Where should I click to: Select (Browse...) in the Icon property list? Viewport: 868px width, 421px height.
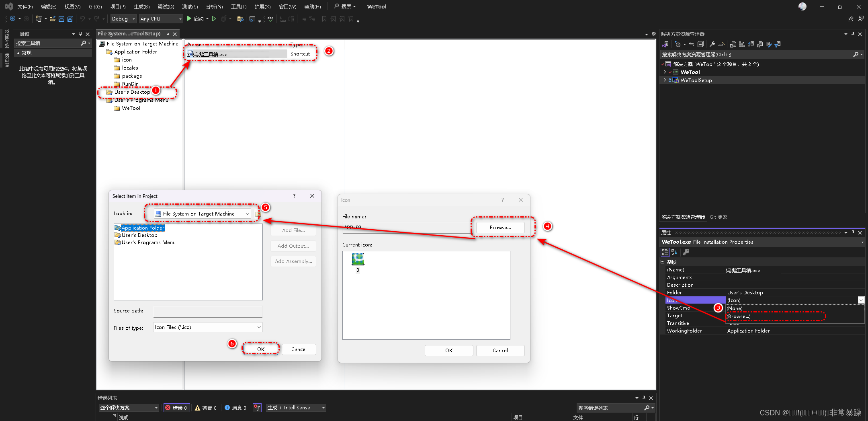click(794, 316)
